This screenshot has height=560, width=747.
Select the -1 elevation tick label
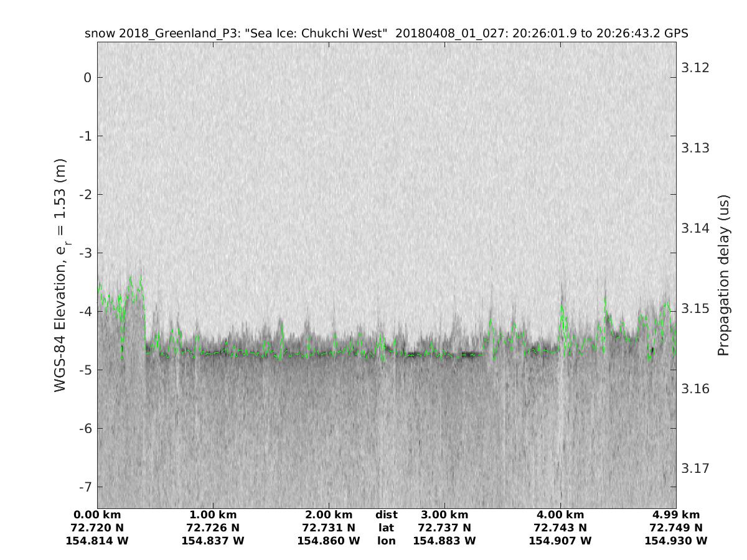[x=85, y=136]
